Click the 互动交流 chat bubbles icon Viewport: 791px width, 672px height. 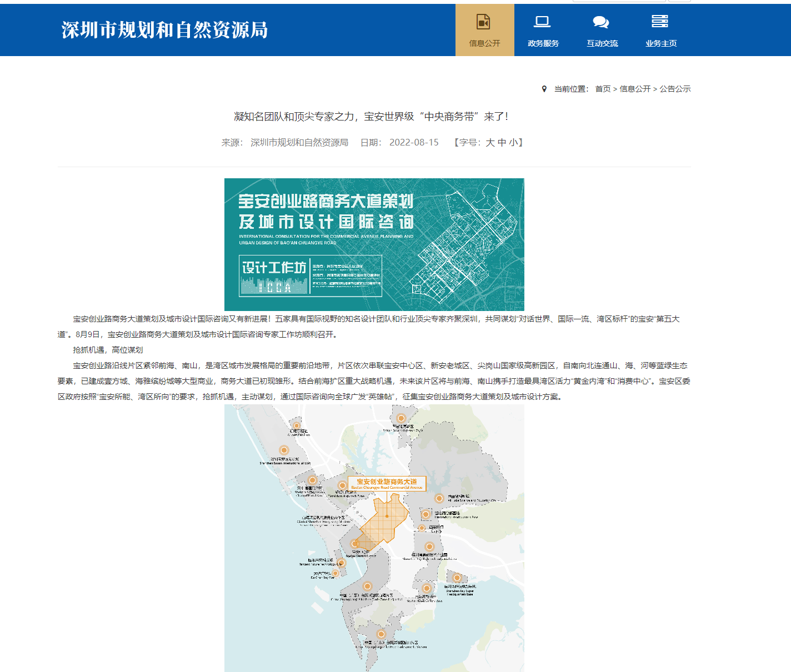(x=601, y=22)
